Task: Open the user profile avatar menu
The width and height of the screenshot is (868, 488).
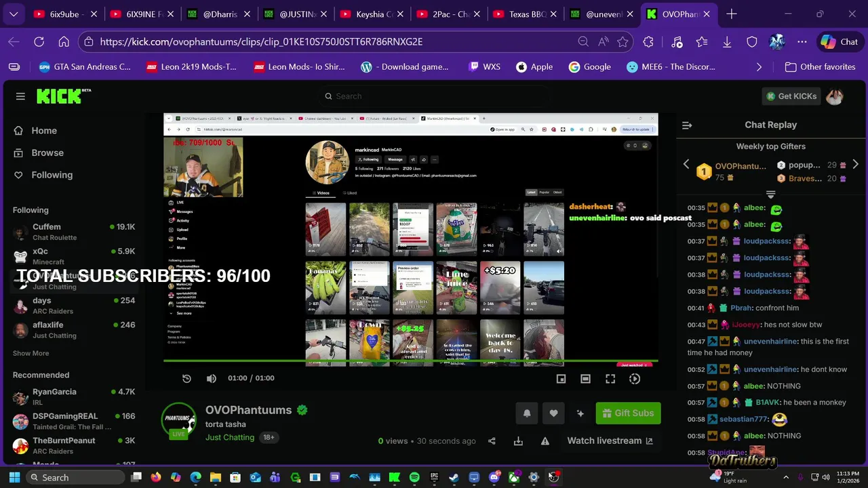Action: (x=835, y=96)
